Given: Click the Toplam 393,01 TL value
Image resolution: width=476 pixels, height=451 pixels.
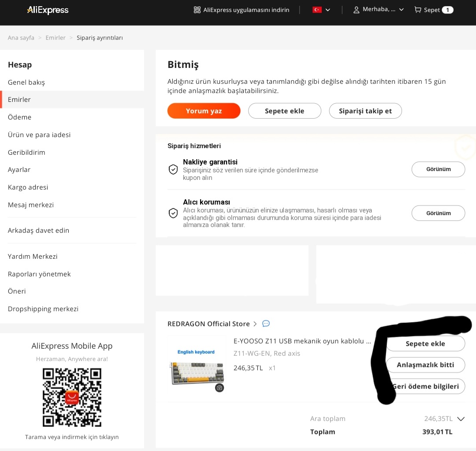Looking at the screenshot, I should tap(437, 432).
